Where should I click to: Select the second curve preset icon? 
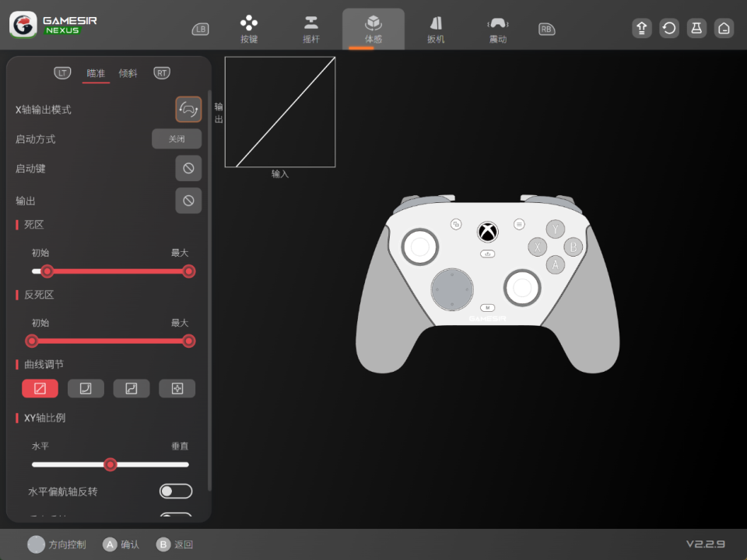(x=86, y=389)
